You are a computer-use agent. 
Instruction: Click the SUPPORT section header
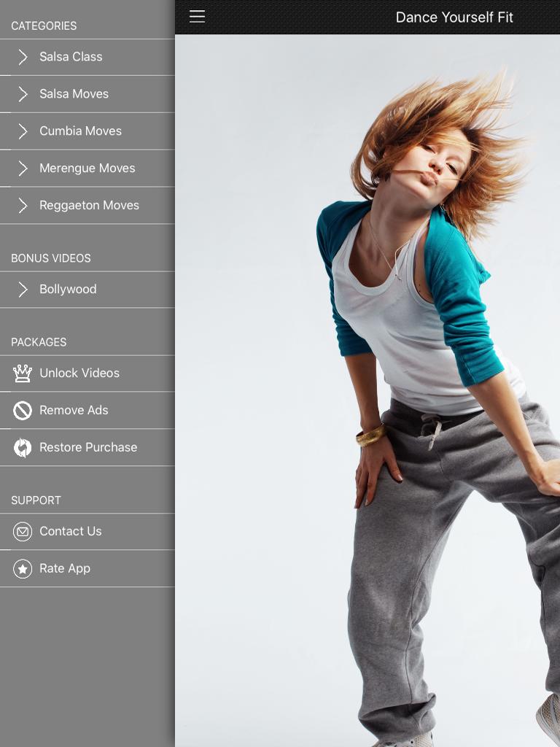coord(36,500)
